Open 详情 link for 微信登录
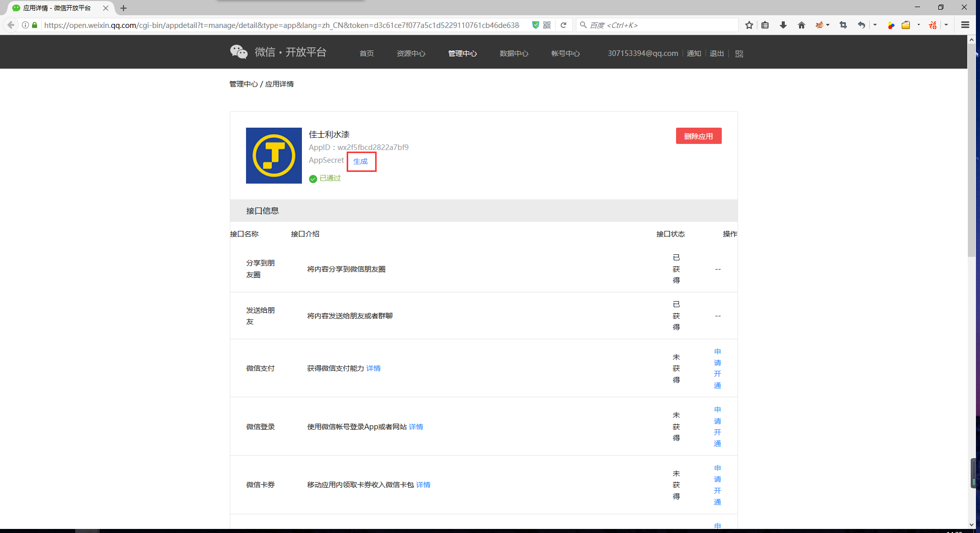Viewport: 980px width, 533px height. coord(416,427)
